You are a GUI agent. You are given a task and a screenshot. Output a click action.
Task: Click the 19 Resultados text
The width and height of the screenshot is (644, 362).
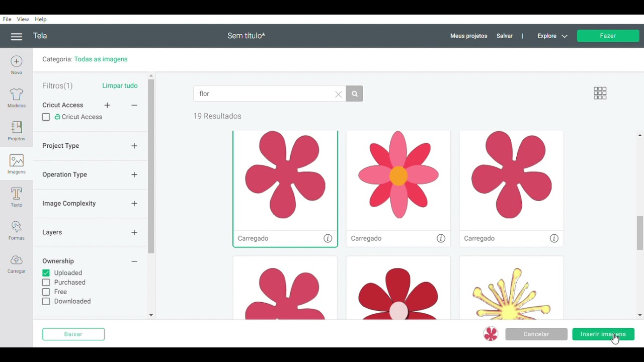[217, 116]
